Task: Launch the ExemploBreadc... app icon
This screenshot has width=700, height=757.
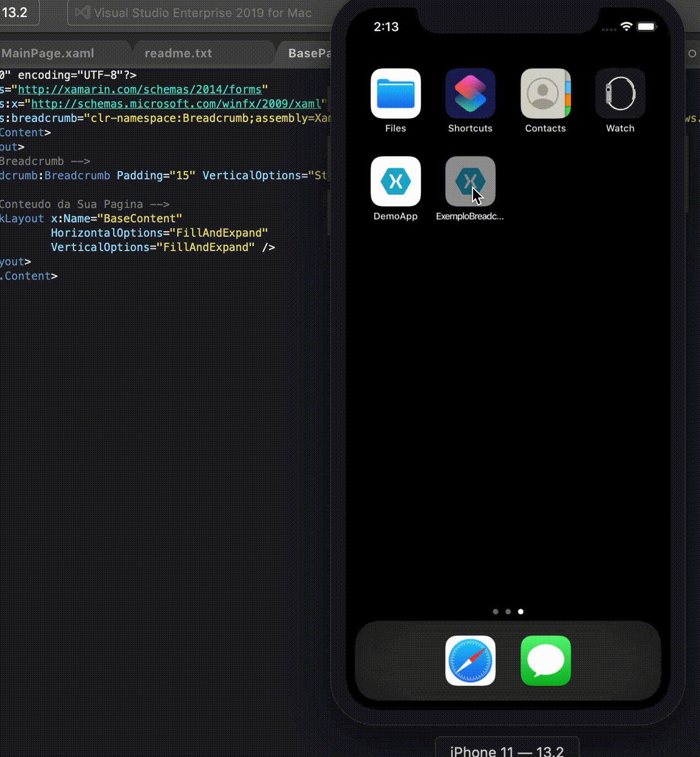Action: 470,182
